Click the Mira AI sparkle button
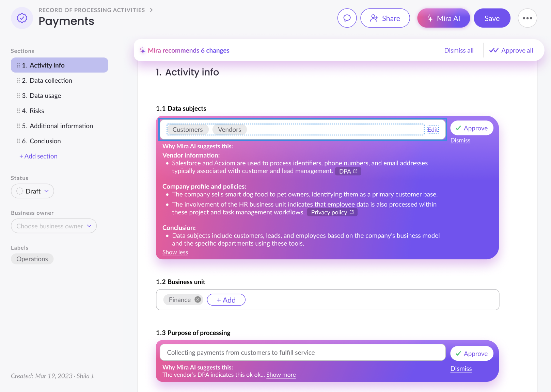 (x=443, y=18)
